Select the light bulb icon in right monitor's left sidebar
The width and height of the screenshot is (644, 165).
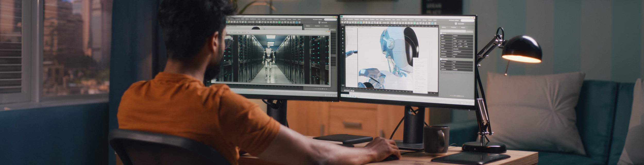click(343, 49)
